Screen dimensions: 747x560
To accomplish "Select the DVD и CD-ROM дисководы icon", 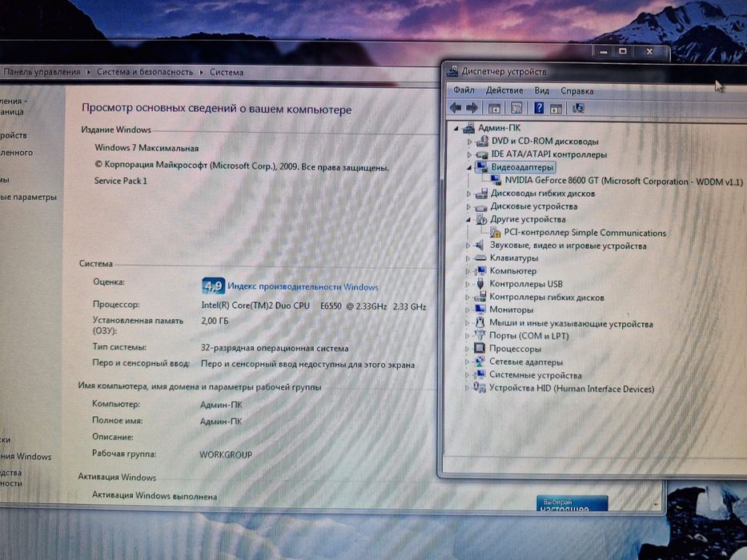I will tap(482, 141).
